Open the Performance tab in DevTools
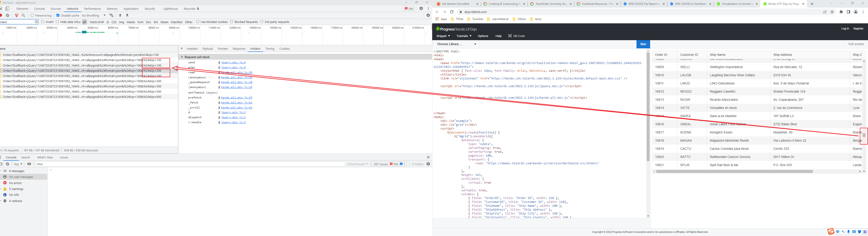The image size is (868, 236). 92,9
